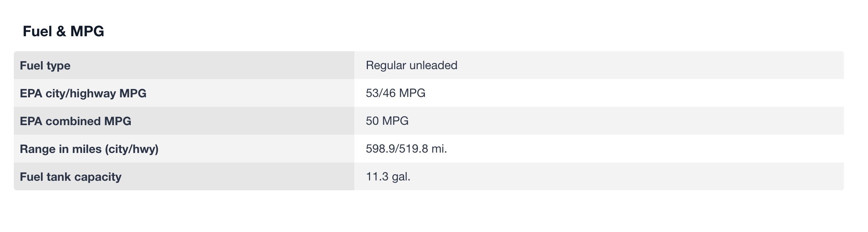
Task: Select the "EPA city/highway MPG" label
Action: [83, 93]
